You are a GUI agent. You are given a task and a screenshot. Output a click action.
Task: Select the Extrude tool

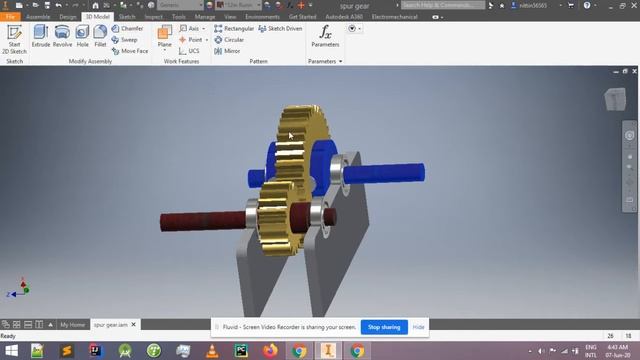(x=41, y=36)
